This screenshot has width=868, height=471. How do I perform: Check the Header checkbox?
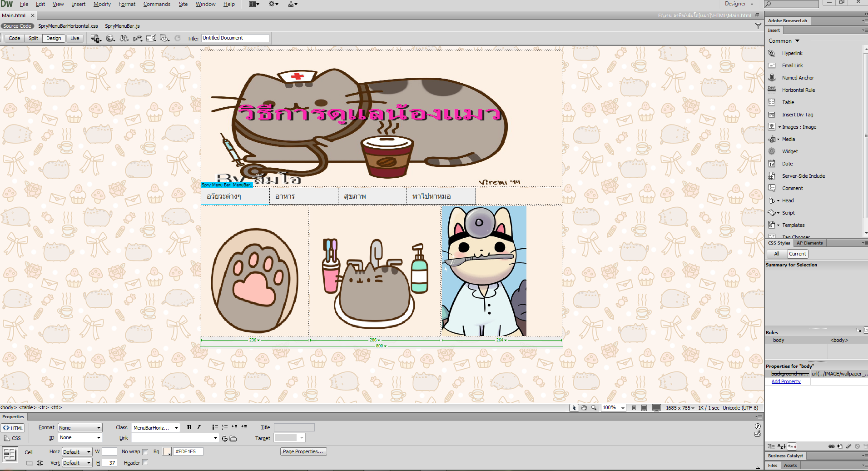point(145,462)
